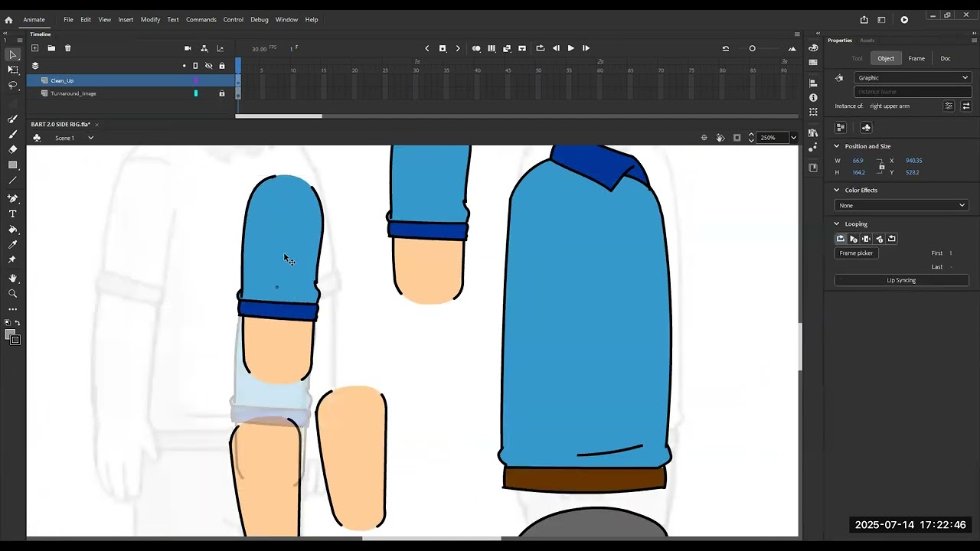This screenshot has height=551, width=980.
Task: Toggle Clean_Up layer outline color box
Action: (196, 80)
